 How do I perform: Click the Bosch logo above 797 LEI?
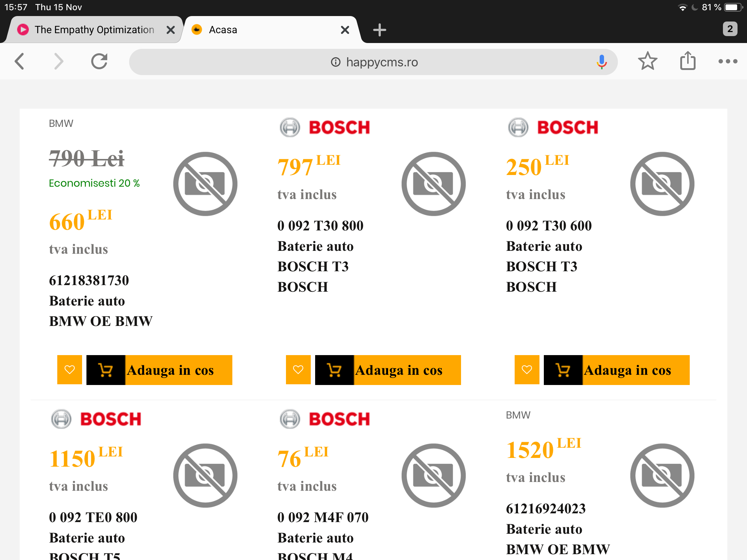pyautogui.click(x=325, y=127)
